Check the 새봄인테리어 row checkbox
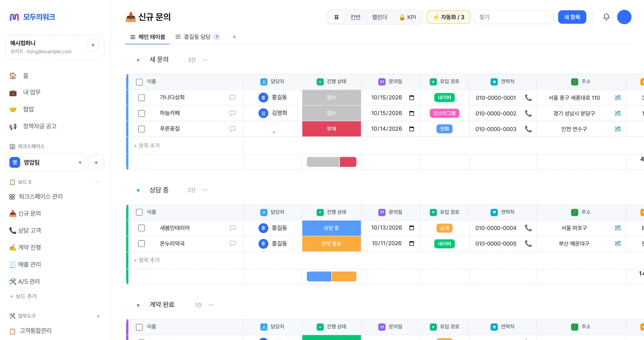644x340 pixels. 142,228
